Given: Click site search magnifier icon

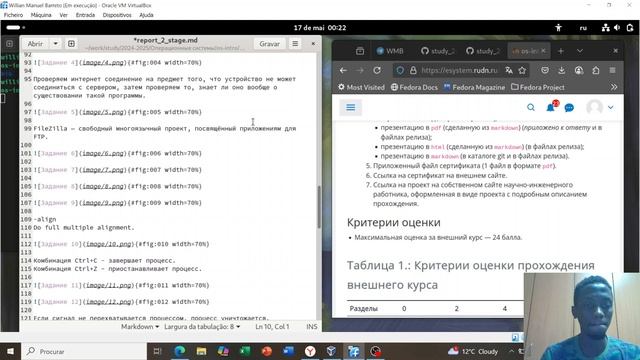Looking at the screenshot, I should (x=531, y=107).
